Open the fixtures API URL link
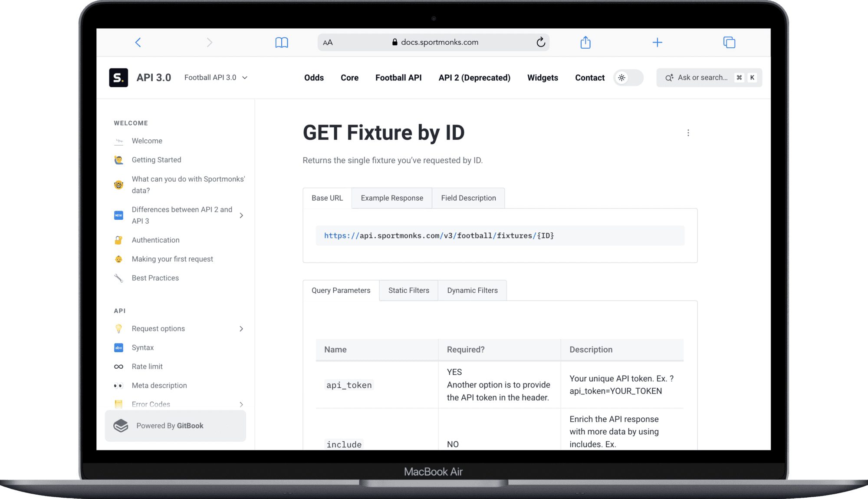This screenshot has height=499, width=868. [x=439, y=235]
